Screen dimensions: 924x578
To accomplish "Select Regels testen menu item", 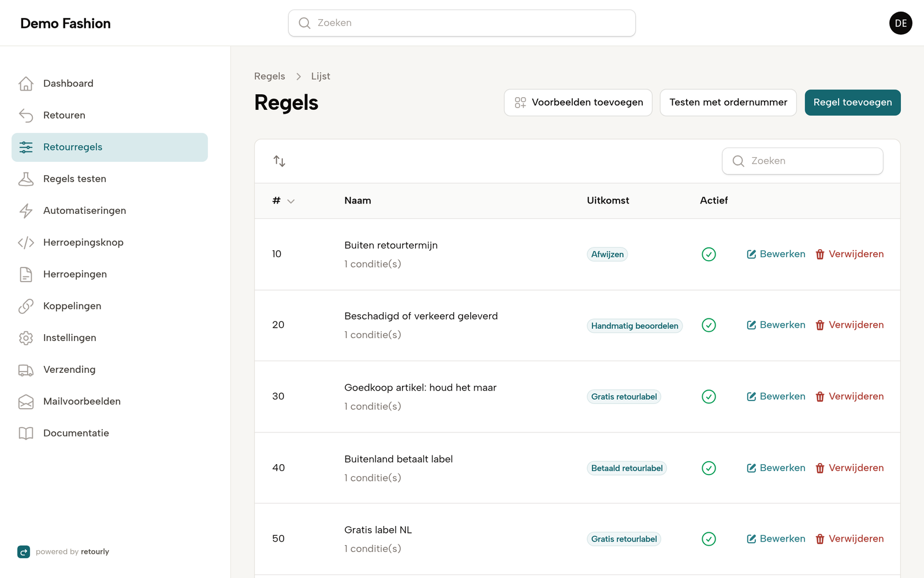I will pyautogui.click(x=110, y=179).
